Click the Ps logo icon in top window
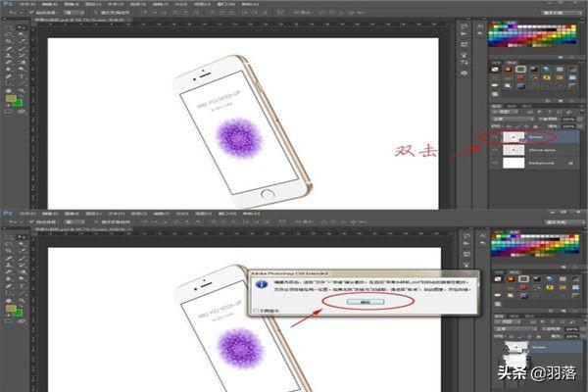The image size is (588, 392). pyautogui.click(x=7, y=5)
